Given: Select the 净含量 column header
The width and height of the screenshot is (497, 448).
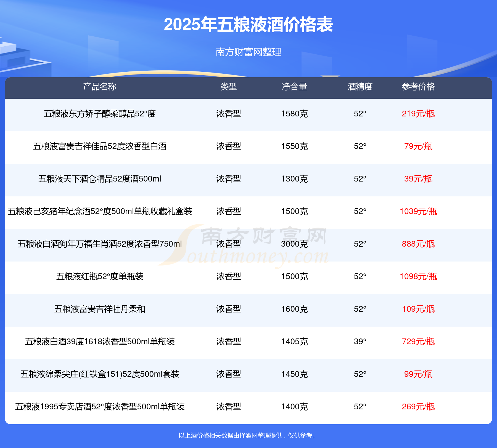Looking at the screenshot, I should [x=294, y=87].
